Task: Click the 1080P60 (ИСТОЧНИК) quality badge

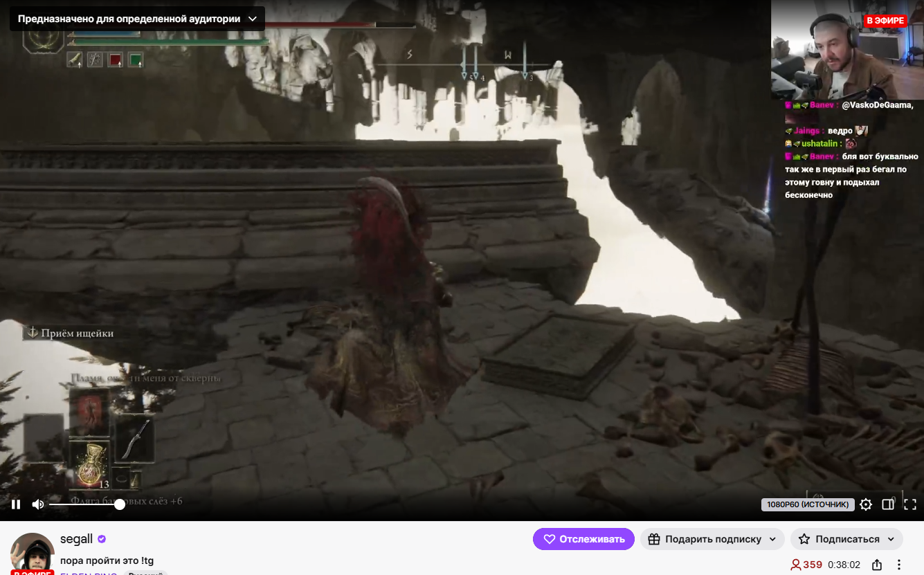Action: tap(808, 504)
